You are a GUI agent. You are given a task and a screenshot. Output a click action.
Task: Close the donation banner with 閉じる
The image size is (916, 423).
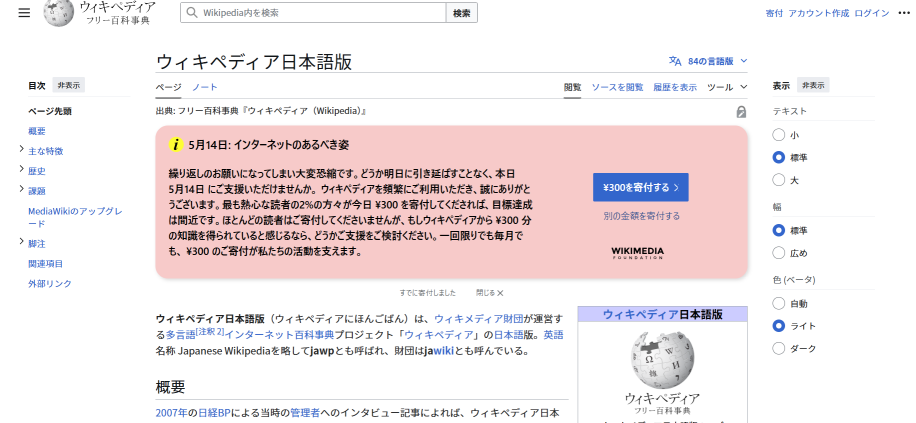click(490, 293)
